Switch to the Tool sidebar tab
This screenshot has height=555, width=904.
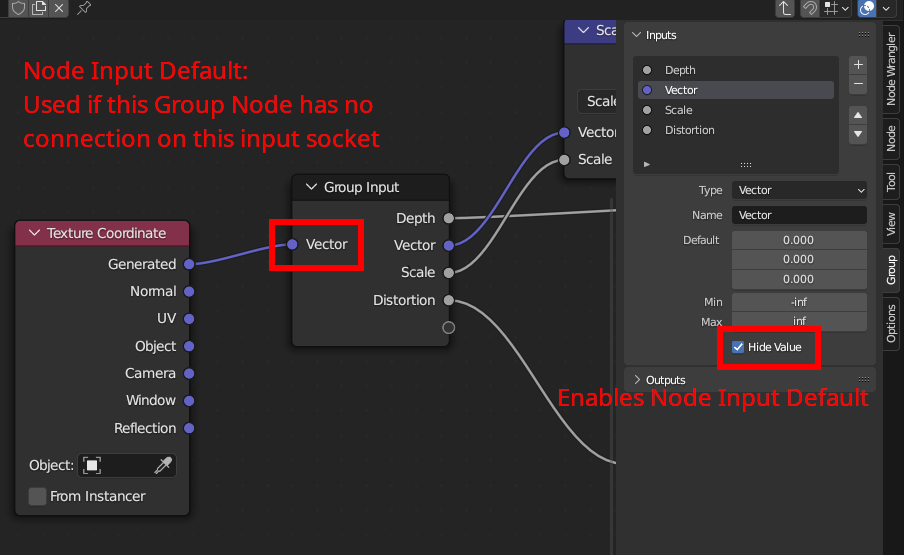pyautogui.click(x=891, y=182)
